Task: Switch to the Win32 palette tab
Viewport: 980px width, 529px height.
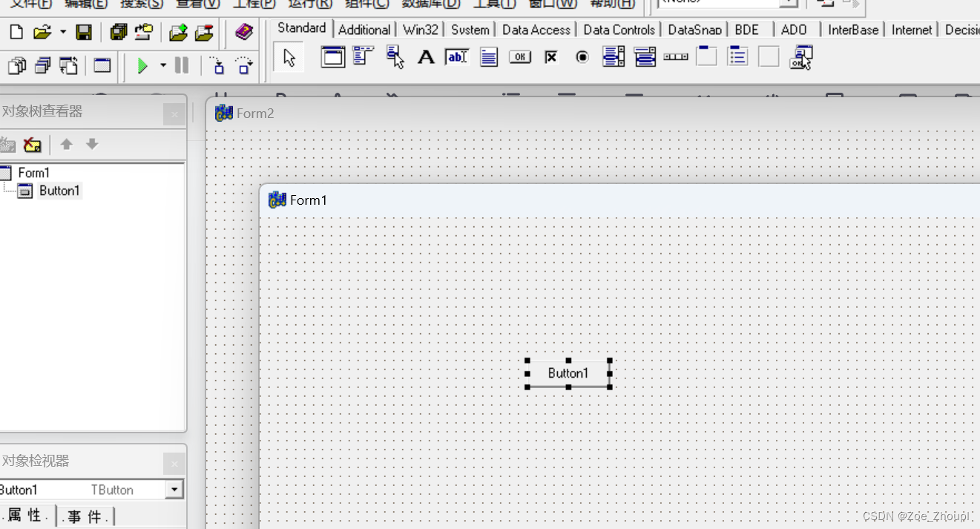Action: click(x=421, y=30)
